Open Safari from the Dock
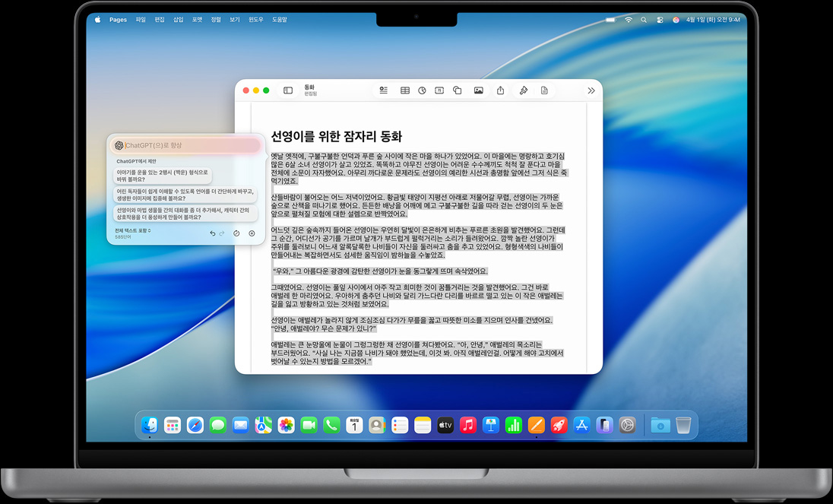This screenshot has width=833, height=504. point(195,425)
